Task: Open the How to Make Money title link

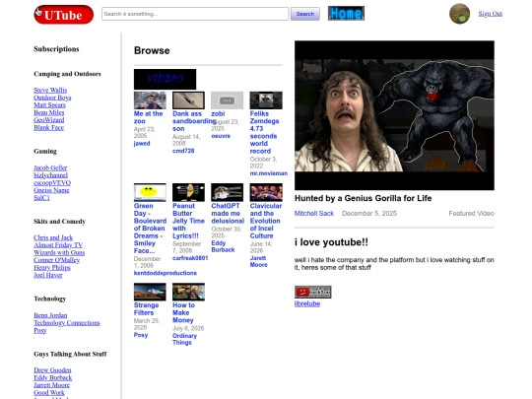Action: (x=183, y=313)
